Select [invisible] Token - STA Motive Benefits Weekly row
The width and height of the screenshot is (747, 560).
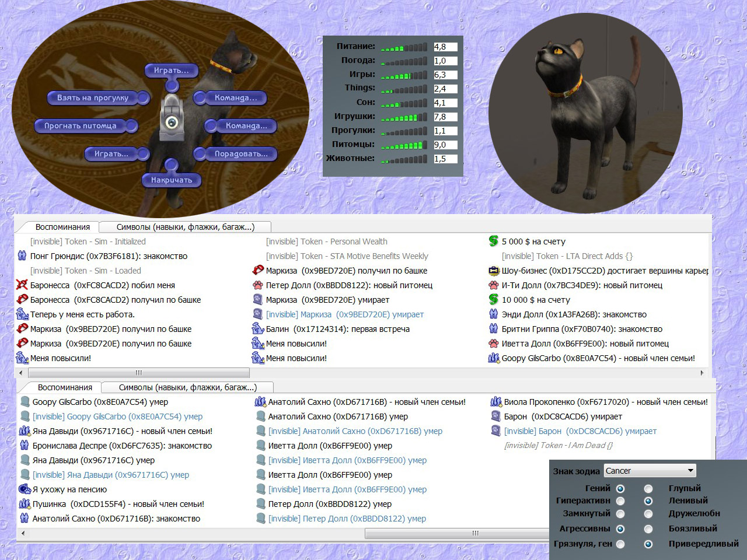[x=347, y=256]
